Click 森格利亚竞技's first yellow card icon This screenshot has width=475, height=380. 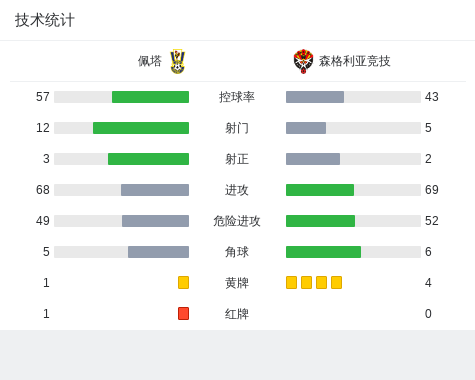click(x=291, y=282)
